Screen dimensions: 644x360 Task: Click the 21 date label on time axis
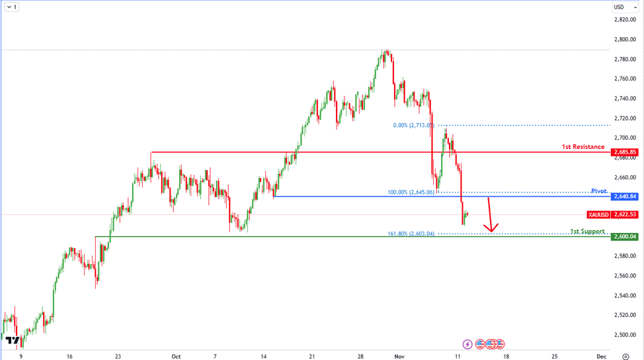click(x=311, y=356)
